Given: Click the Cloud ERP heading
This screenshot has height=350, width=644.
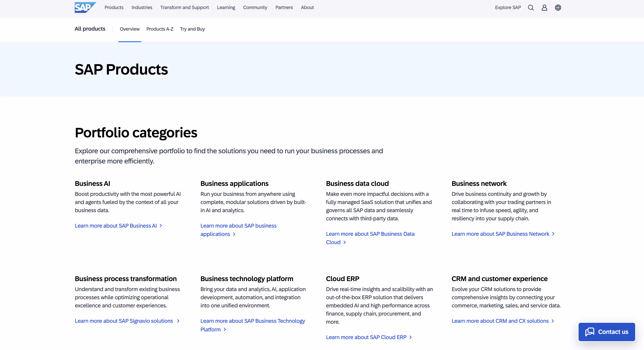Looking at the screenshot, I should coord(343,279).
